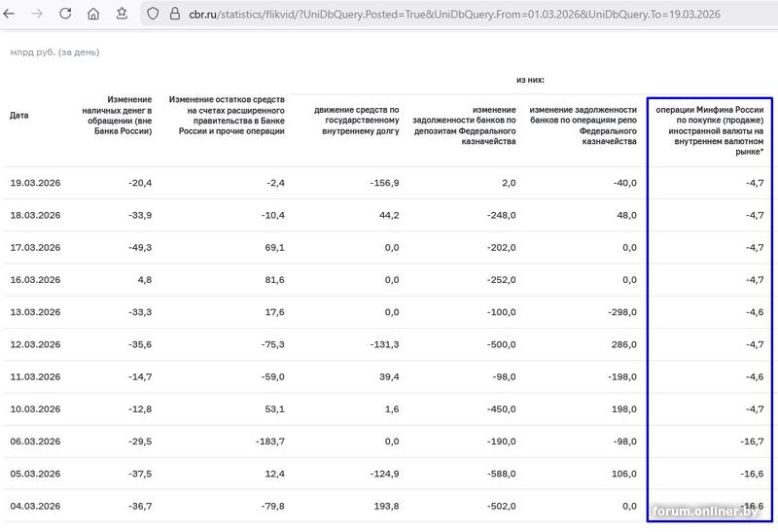Image resolution: width=778 pixels, height=532 pixels.
Task: Click the browser back arrow
Action: coord(9,14)
